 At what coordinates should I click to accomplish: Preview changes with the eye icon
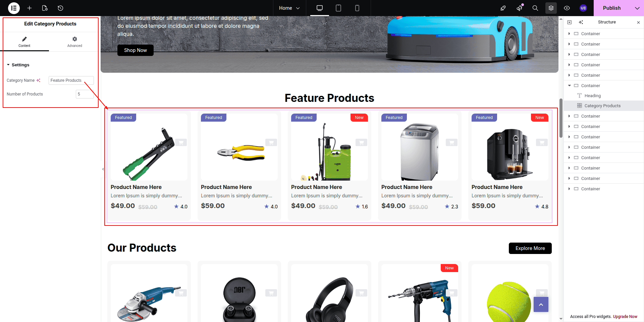click(x=567, y=8)
